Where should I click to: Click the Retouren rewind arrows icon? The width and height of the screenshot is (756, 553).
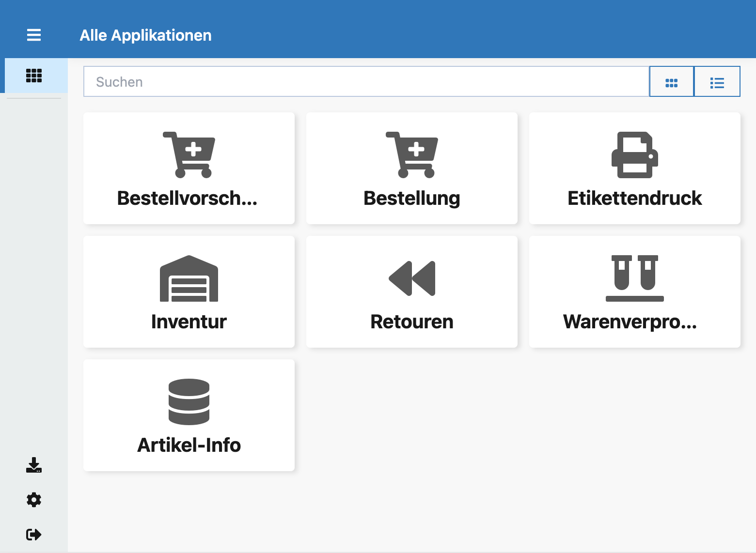pyautogui.click(x=412, y=278)
